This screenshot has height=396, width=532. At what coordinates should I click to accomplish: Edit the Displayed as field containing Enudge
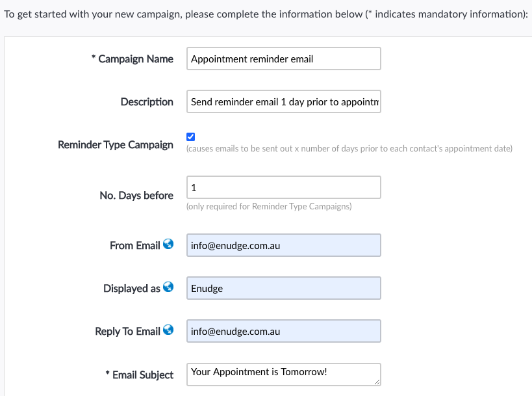coord(283,289)
